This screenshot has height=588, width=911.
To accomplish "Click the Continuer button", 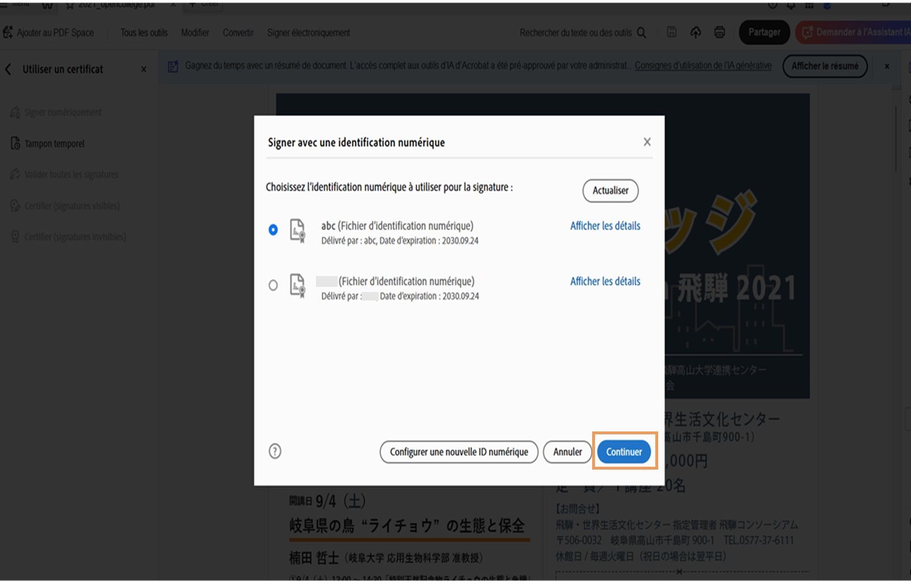I will [x=623, y=451].
